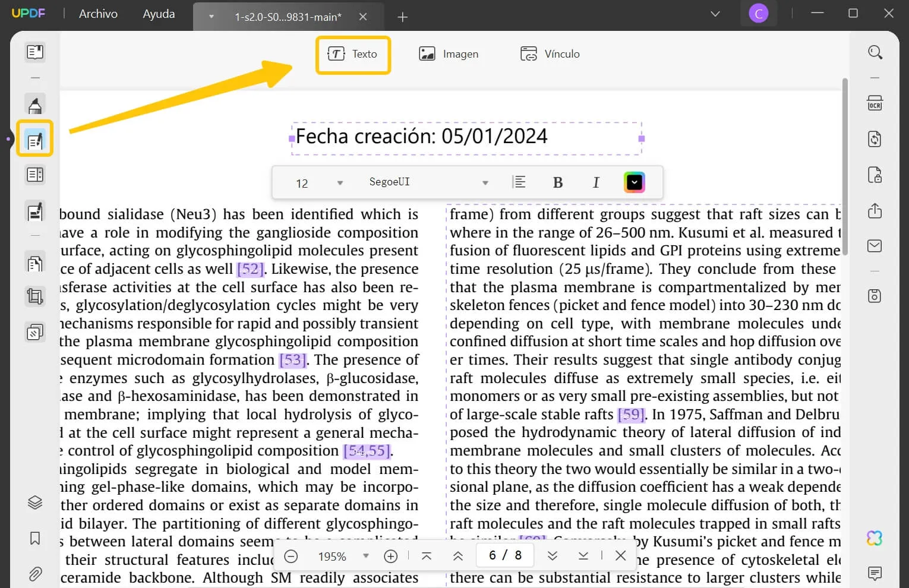Image resolution: width=909 pixels, height=588 pixels.
Task: Click the Texto add text button
Action: (353, 54)
